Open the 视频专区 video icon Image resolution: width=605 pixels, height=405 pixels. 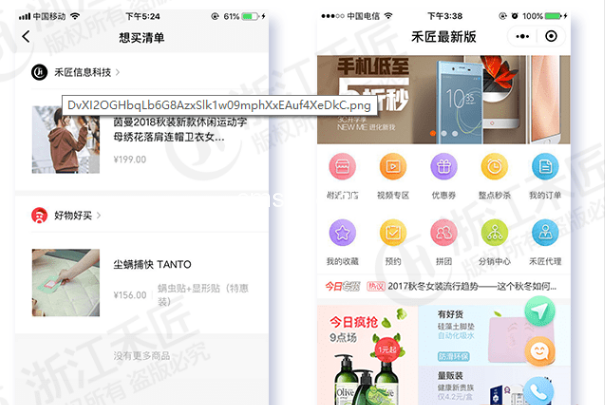pyautogui.click(x=393, y=167)
